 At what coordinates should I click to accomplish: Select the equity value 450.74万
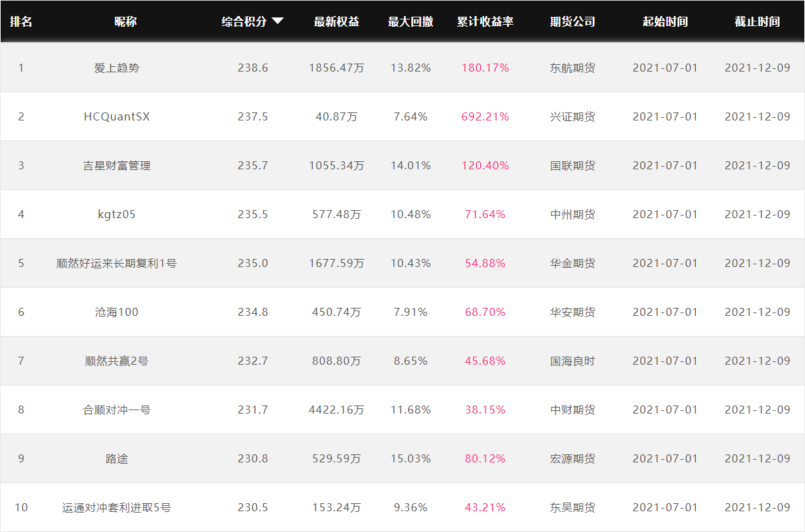click(337, 312)
